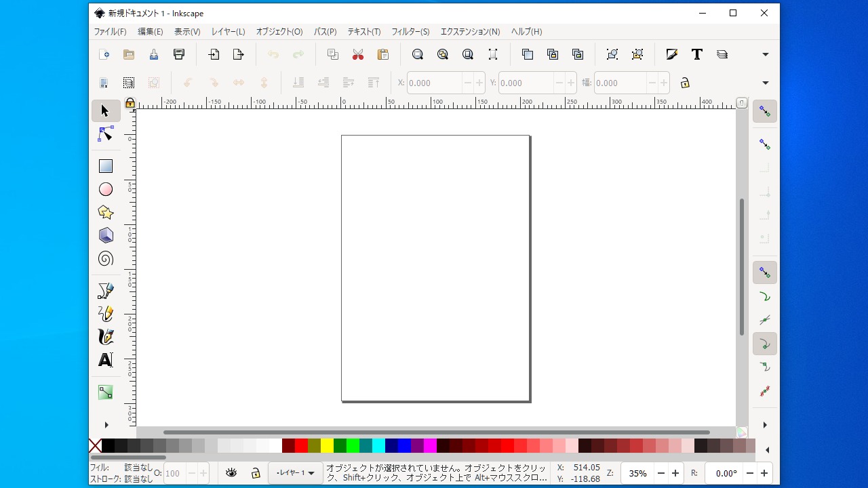Zoom to fit selection icon
The image size is (868, 488).
point(418,54)
